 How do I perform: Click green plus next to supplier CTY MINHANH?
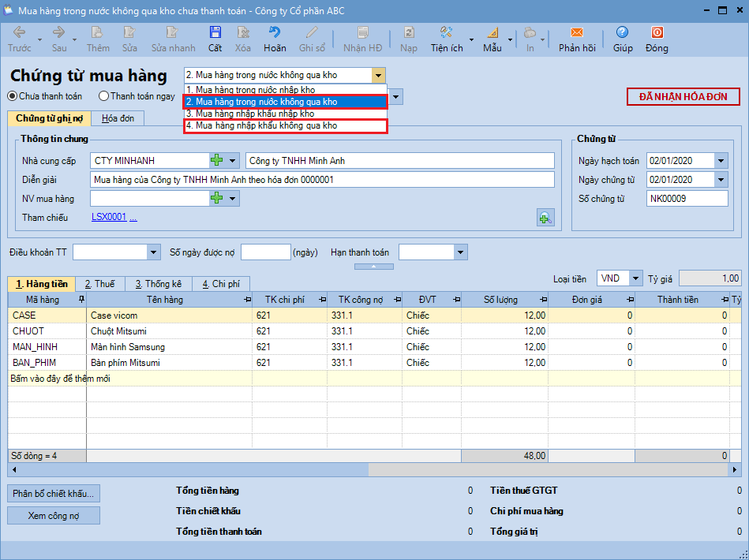coord(217,161)
